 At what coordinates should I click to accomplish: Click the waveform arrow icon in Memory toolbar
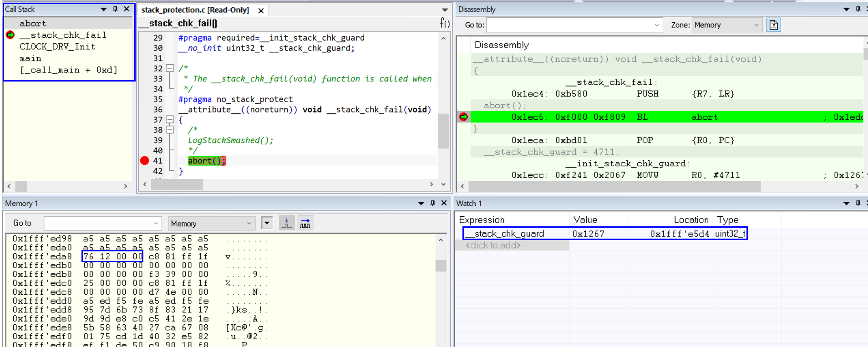(305, 223)
